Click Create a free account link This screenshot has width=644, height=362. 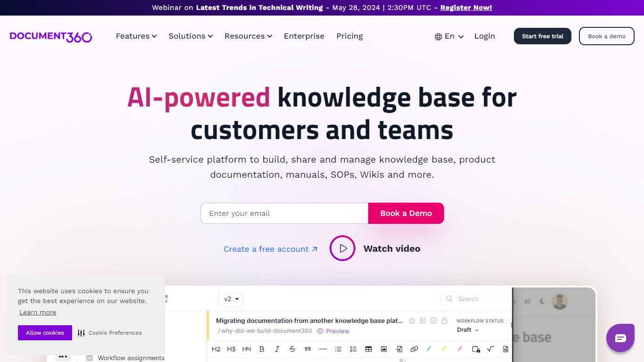[x=271, y=249]
